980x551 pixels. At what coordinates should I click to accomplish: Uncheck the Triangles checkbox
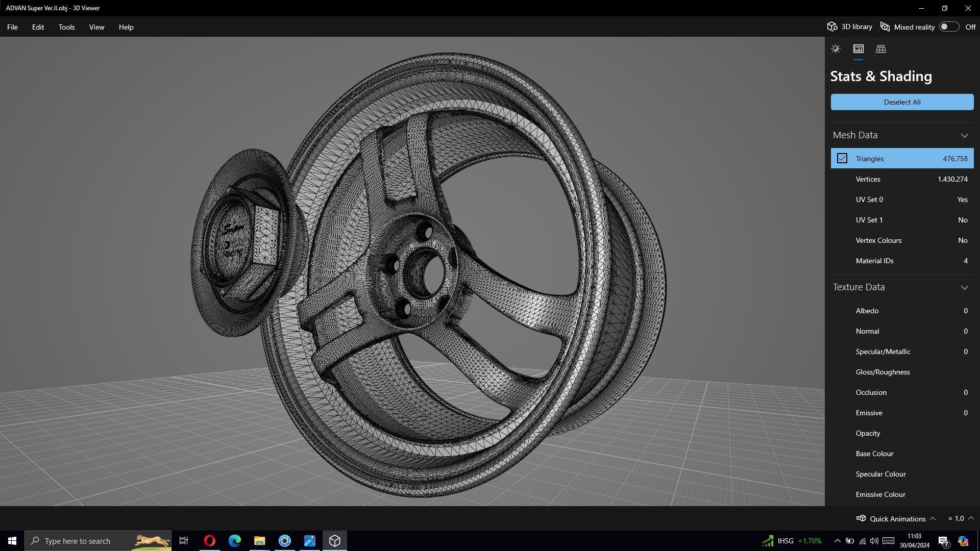coord(842,158)
